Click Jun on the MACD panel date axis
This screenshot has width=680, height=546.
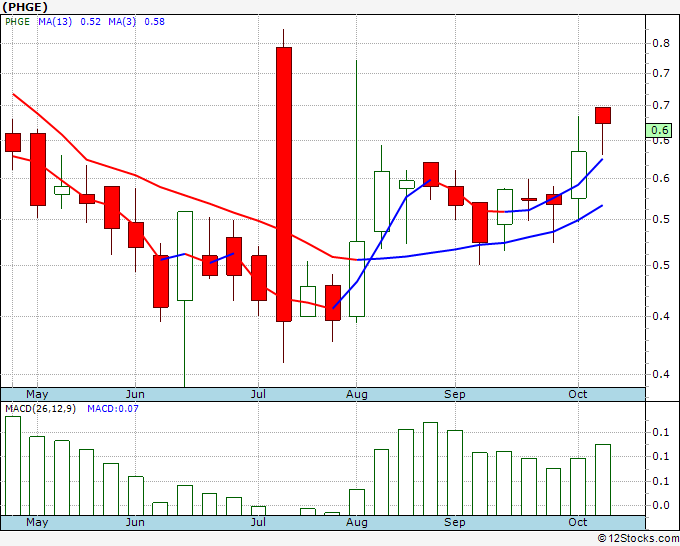click(x=135, y=522)
